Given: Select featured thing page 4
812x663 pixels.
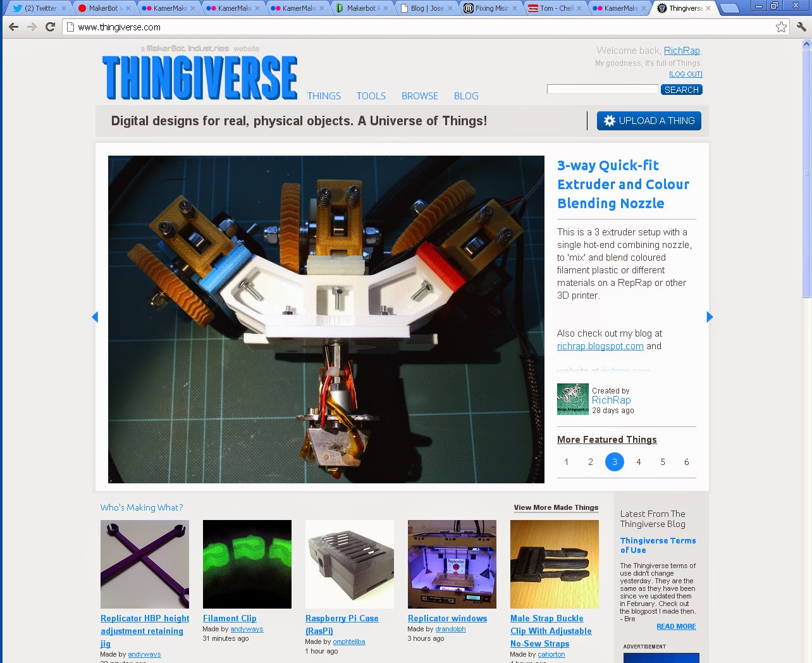Looking at the screenshot, I should 638,462.
